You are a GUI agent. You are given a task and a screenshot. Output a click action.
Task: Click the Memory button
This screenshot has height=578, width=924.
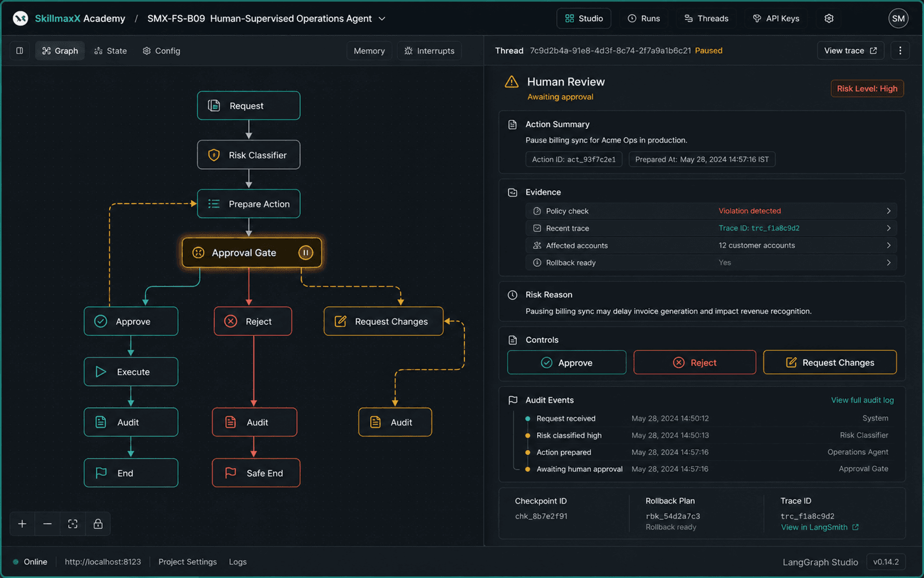[x=370, y=51]
